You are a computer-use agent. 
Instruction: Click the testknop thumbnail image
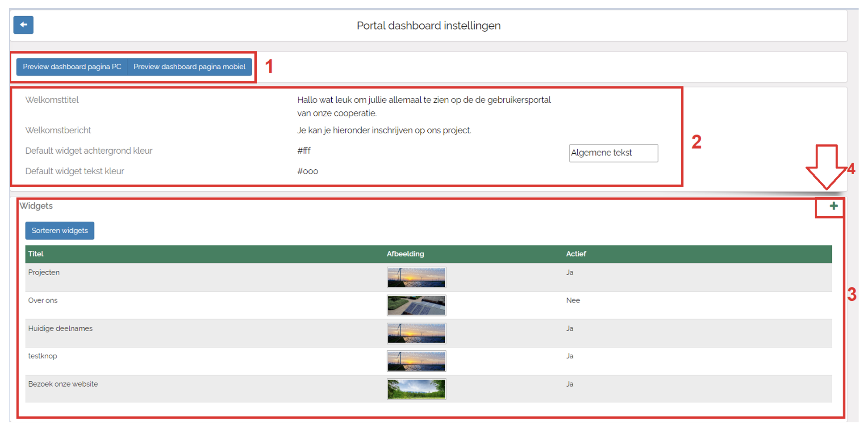coord(416,361)
